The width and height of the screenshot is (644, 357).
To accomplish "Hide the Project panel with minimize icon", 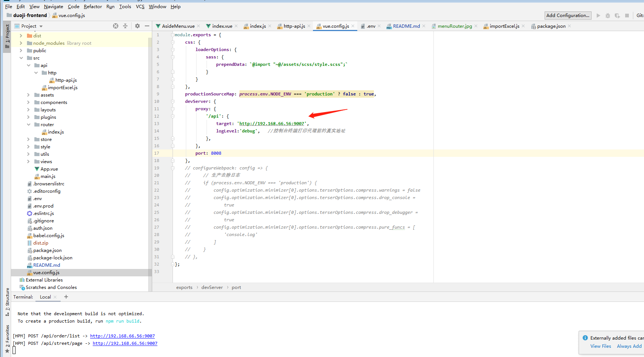I will pyautogui.click(x=147, y=26).
